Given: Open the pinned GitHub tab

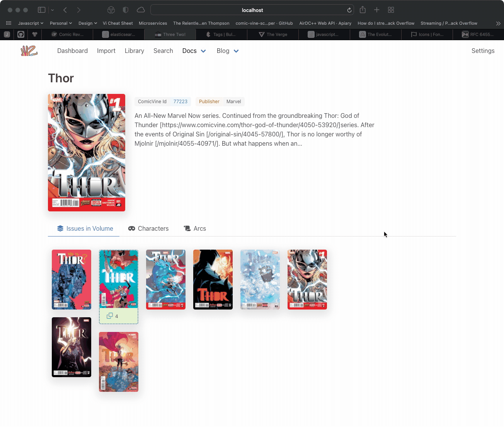Looking at the screenshot, I should point(21,34).
